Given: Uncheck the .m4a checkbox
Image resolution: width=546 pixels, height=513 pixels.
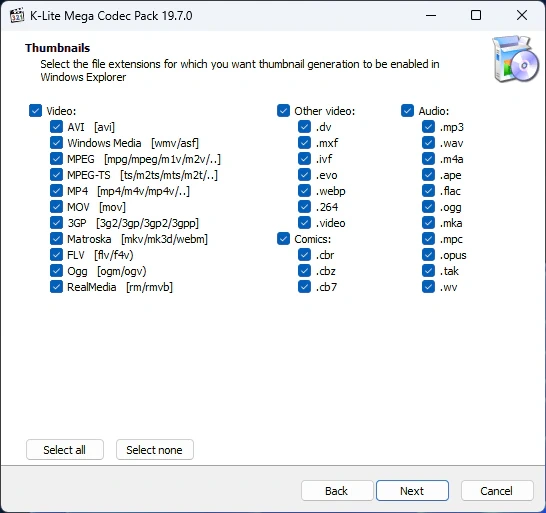Looking at the screenshot, I should click(x=428, y=159).
